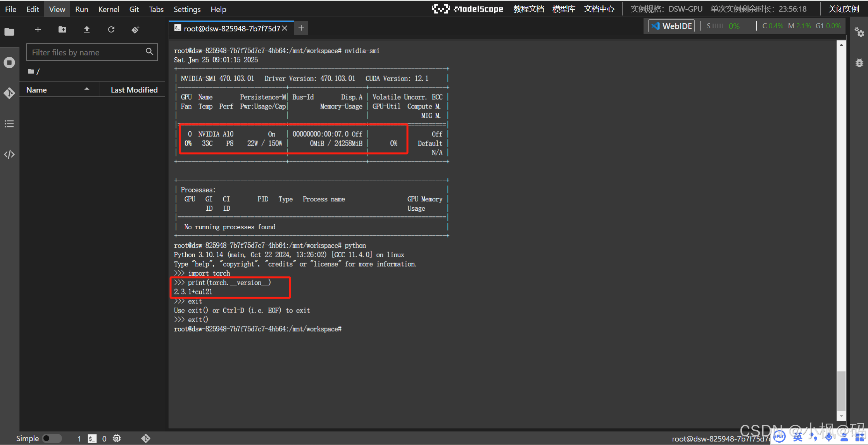The image size is (868, 445).
Task: Open the running terminals and kernels panel
Action: pyautogui.click(x=9, y=62)
